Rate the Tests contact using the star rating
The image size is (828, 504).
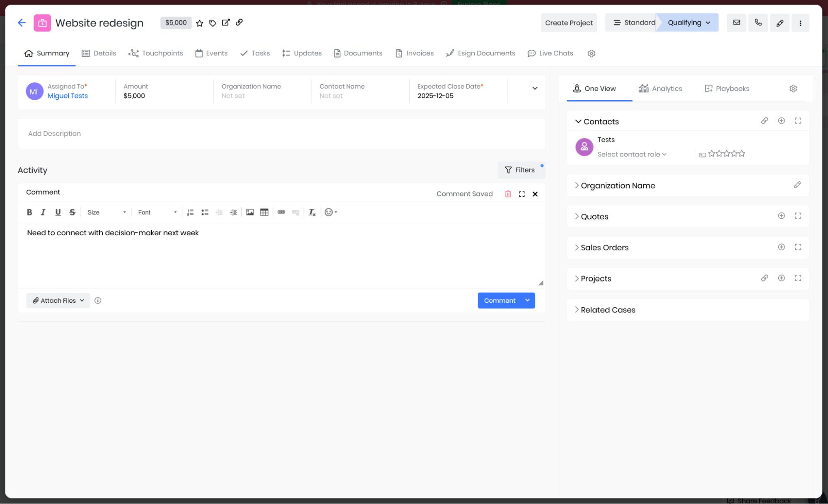[726, 153]
